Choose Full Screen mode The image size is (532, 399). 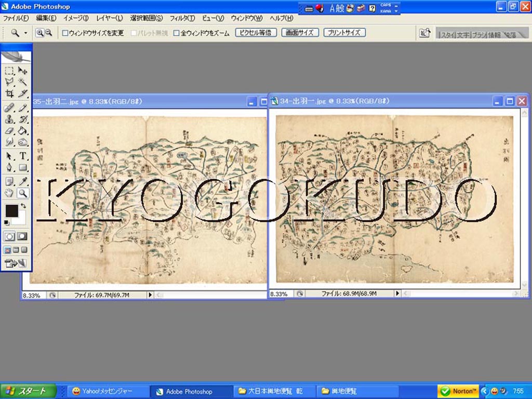(24, 250)
